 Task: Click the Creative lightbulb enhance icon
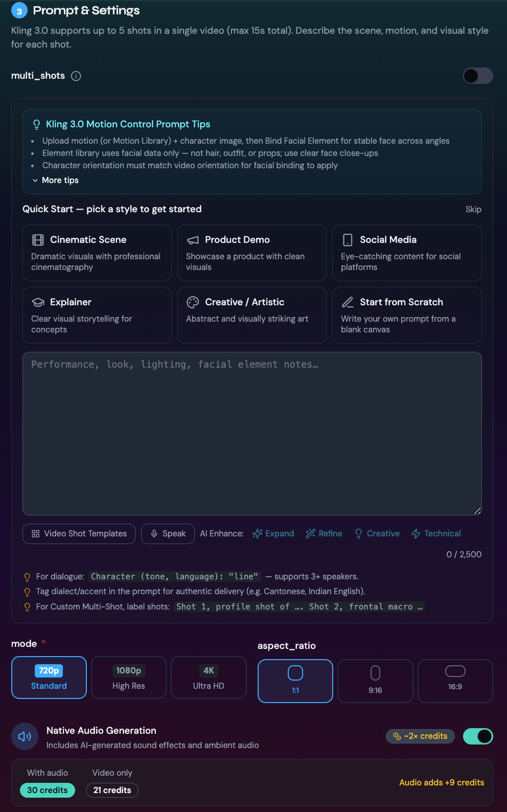coord(358,533)
